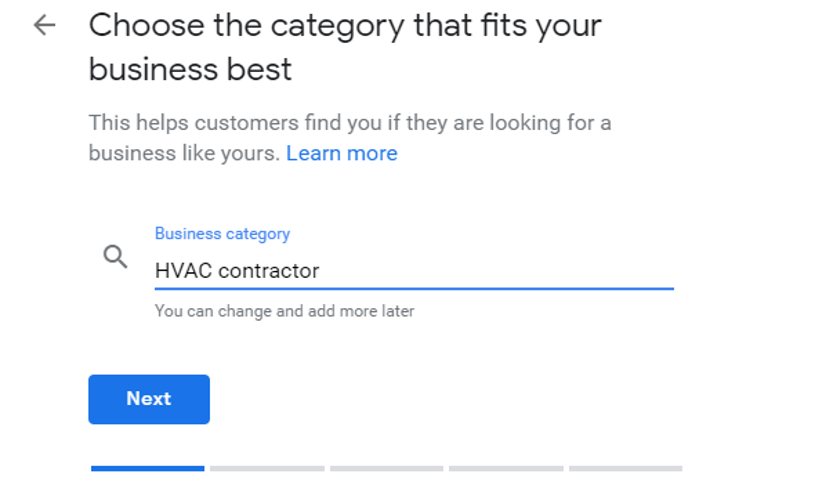This screenshot has width=816, height=500.
Task: Click the 'business best' heading line
Action: click(190, 69)
